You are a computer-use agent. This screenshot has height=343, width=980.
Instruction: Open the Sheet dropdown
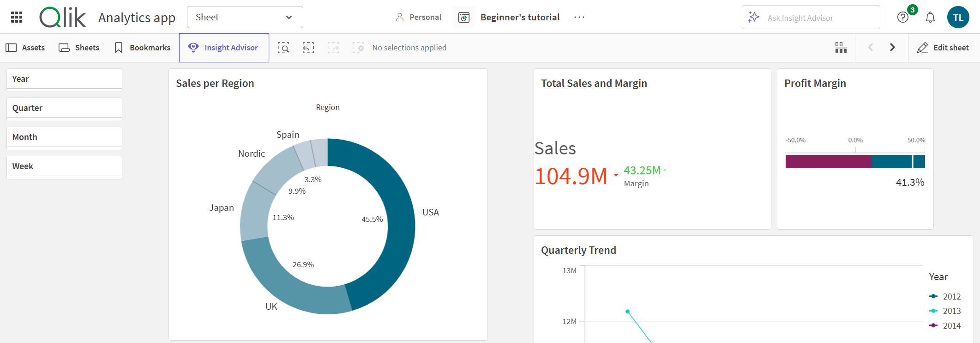[x=245, y=17]
